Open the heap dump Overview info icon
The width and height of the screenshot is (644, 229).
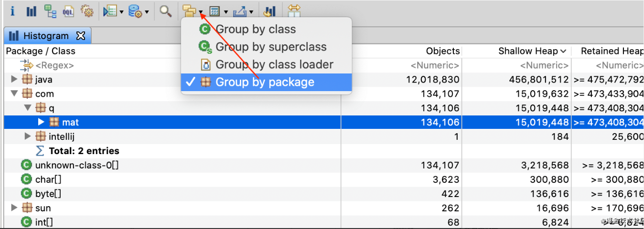[x=12, y=11]
